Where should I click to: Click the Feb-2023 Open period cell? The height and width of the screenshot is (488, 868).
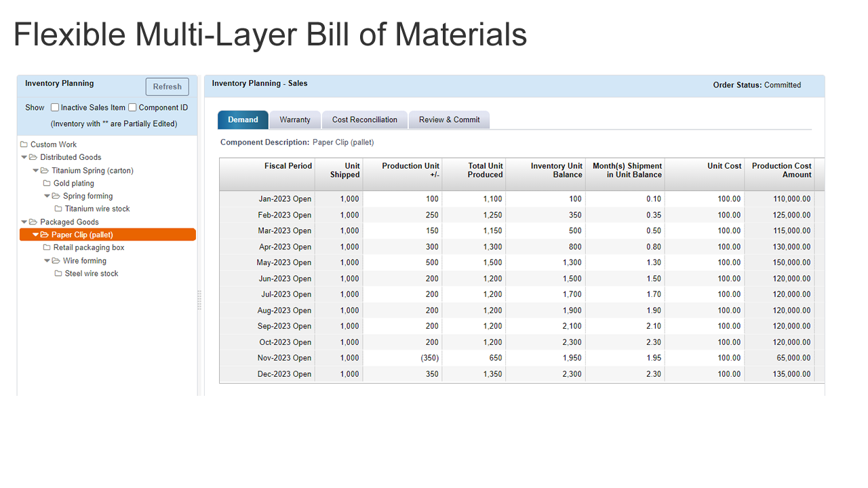267,215
